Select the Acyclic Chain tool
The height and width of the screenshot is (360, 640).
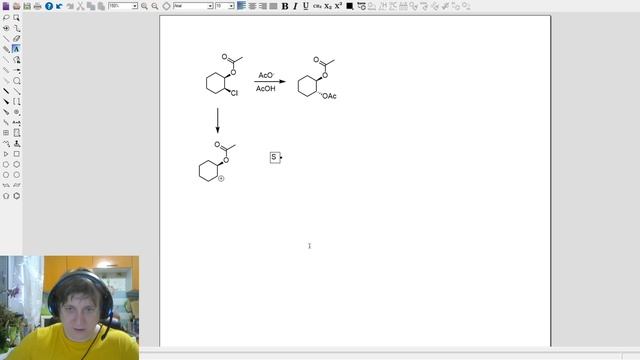pyautogui.click(x=6, y=144)
